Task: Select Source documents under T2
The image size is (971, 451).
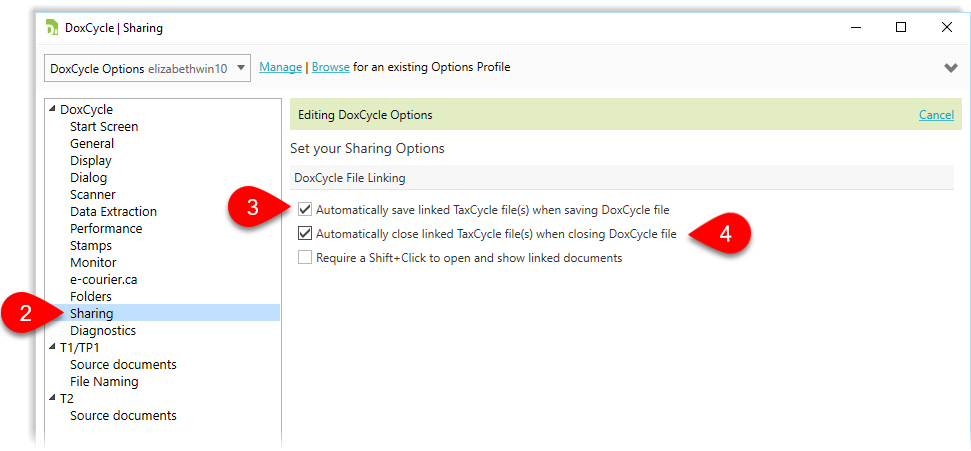Action: (123, 415)
